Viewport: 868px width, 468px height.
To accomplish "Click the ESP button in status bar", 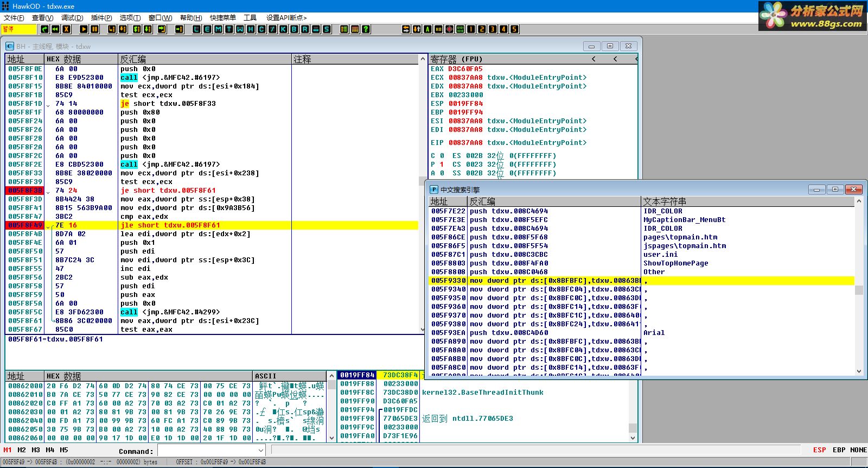I will pyautogui.click(x=819, y=450).
